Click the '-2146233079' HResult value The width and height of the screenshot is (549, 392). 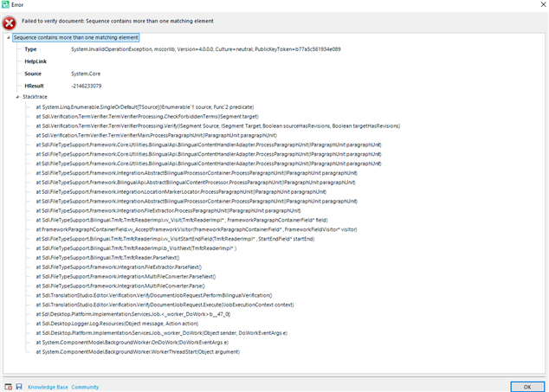(x=86, y=86)
